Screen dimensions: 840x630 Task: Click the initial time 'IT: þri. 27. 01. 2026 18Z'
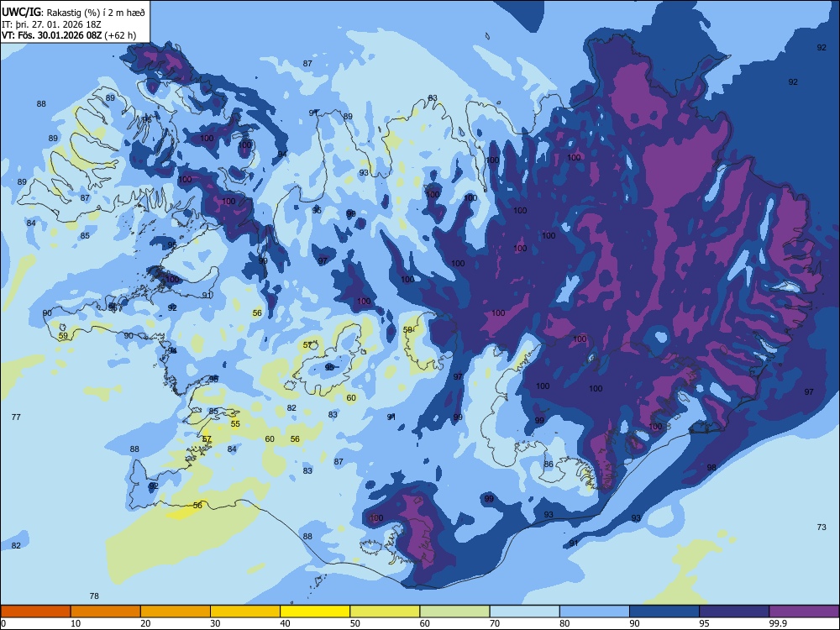tap(51, 24)
